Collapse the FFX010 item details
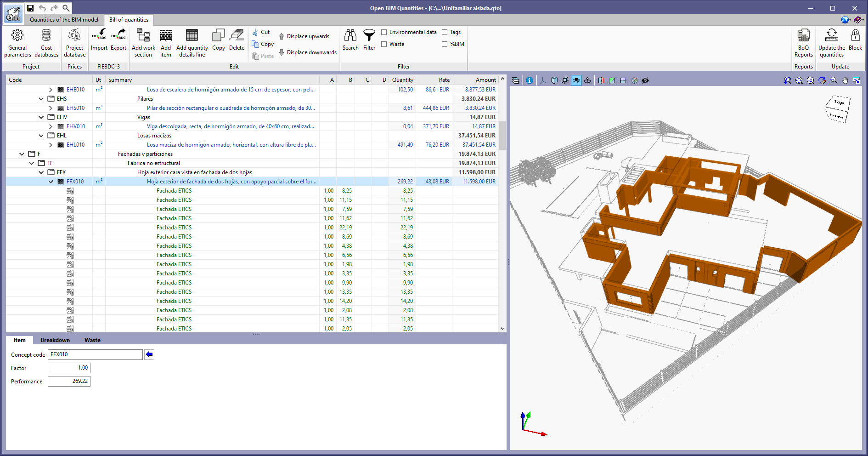Screen dimensions: 868x456 (x=51, y=182)
